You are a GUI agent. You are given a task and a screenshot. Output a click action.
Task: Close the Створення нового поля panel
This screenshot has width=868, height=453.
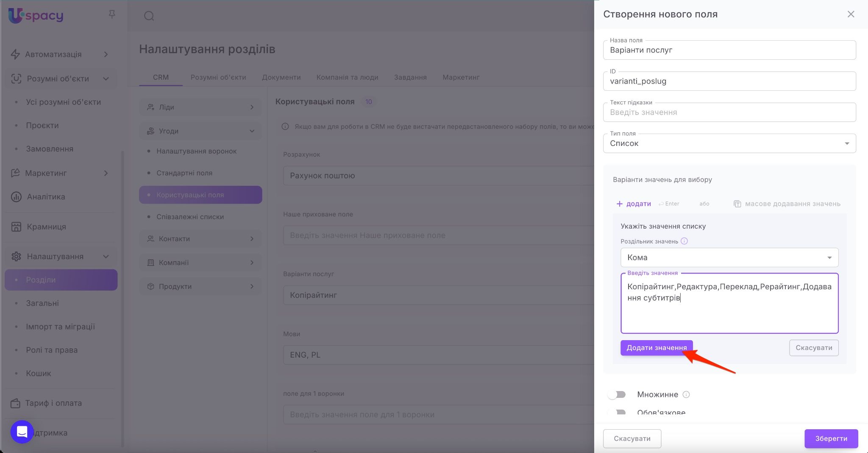click(x=851, y=14)
